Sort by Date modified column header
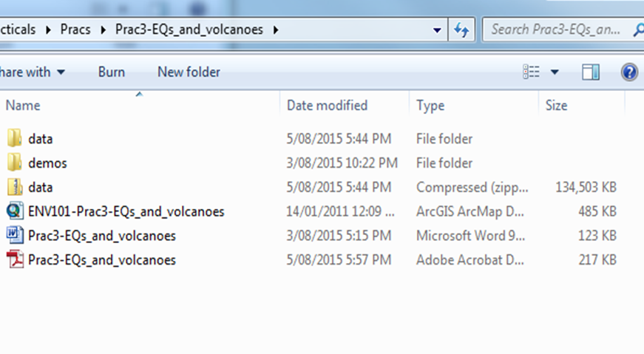Image resolution: width=644 pixels, height=354 pixels. pyautogui.click(x=327, y=106)
